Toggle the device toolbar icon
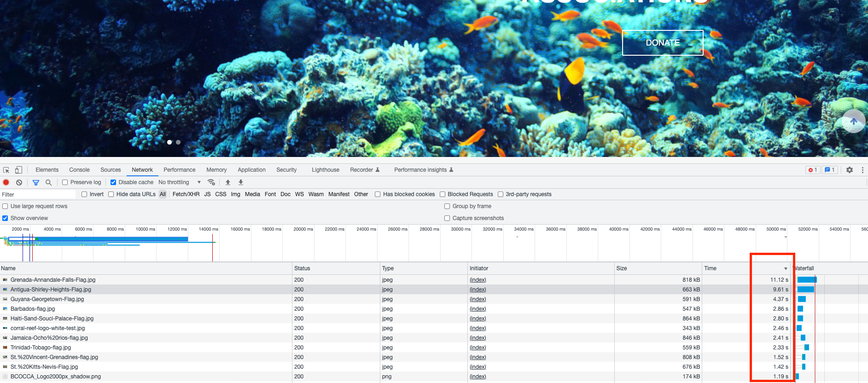The width and height of the screenshot is (868, 383). (18, 170)
